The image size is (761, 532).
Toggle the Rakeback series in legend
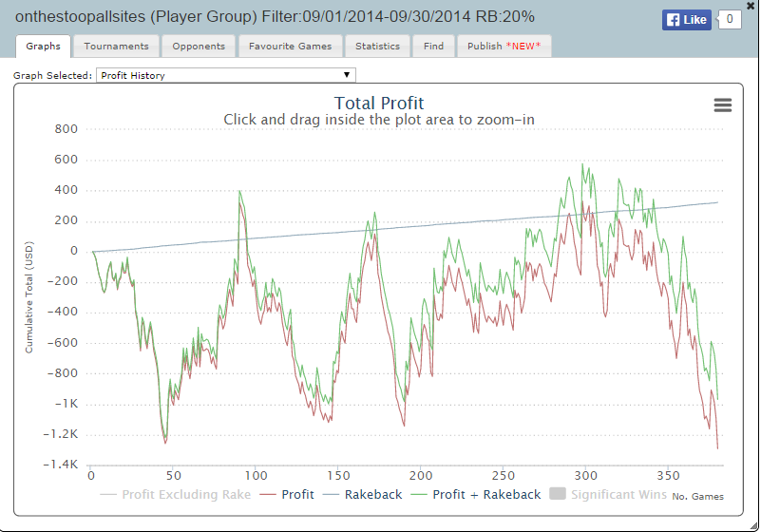[x=363, y=495]
